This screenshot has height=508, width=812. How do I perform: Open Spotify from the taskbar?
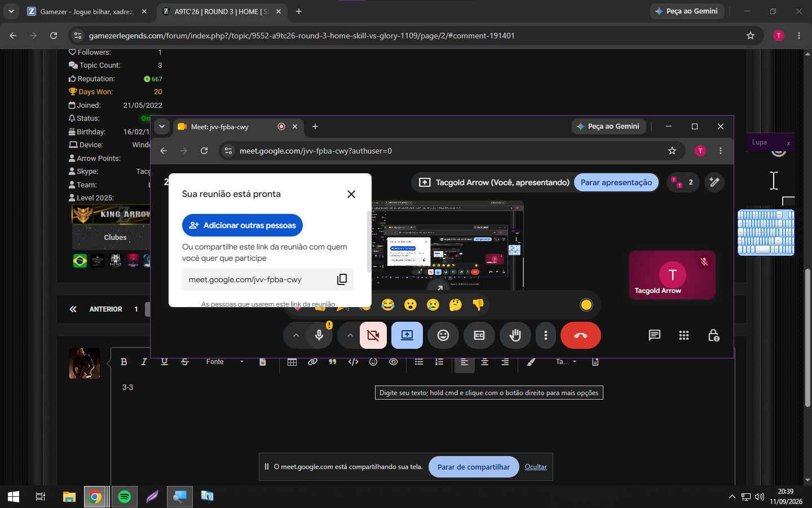click(x=125, y=497)
